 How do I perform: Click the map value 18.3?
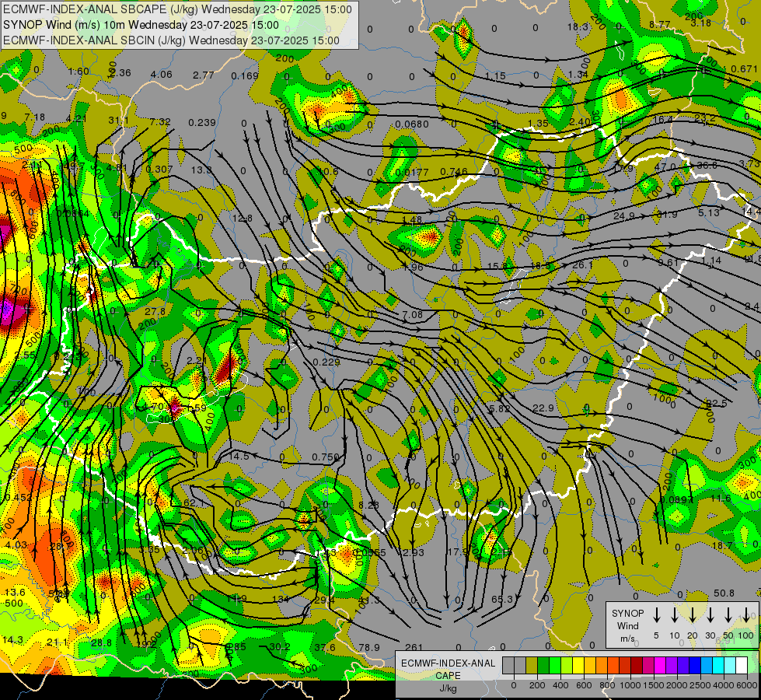pyautogui.click(x=578, y=26)
